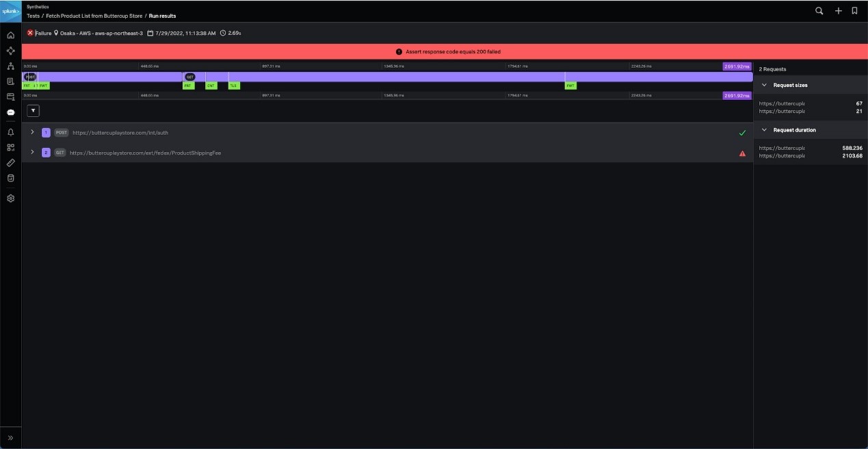868x449 pixels.
Task: Open the requests filter button
Action: 33,110
